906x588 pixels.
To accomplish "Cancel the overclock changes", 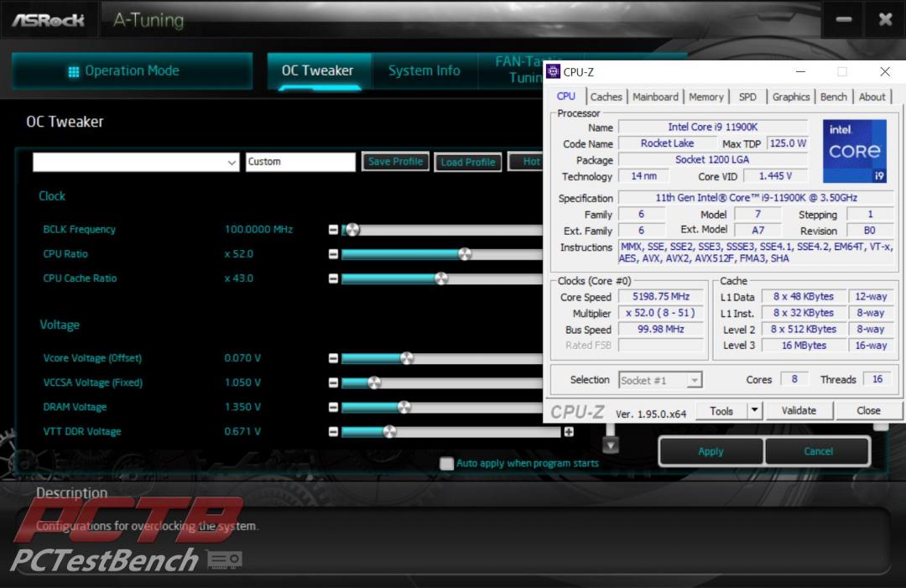I will click(818, 451).
